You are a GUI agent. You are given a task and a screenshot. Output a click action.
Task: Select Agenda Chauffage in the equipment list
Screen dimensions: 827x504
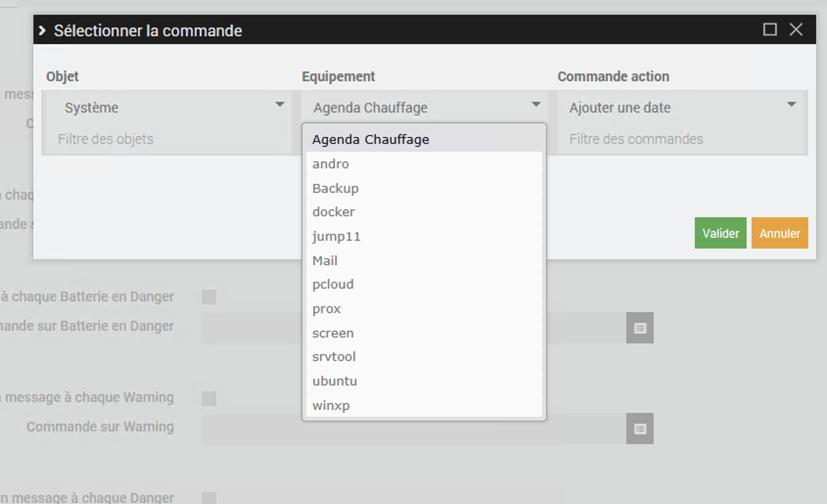[424, 139]
